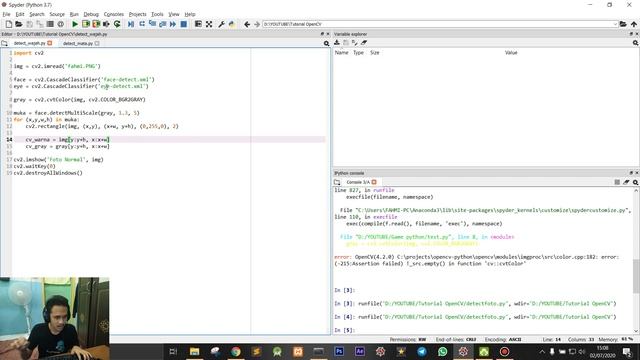Open the Edit menu
This screenshot has height=360, width=640.
pyautogui.click(x=20, y=14)
